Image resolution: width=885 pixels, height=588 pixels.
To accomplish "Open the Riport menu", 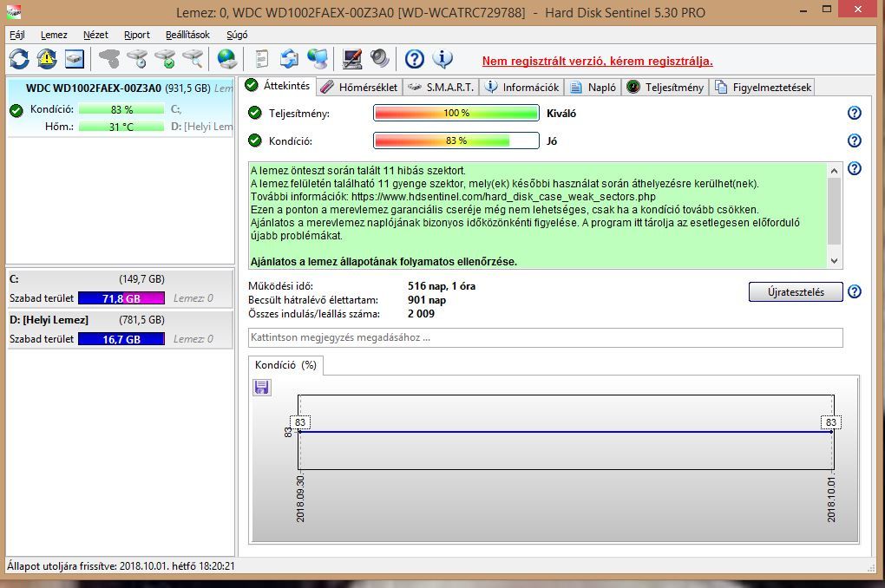I will [x=136, y=35].
